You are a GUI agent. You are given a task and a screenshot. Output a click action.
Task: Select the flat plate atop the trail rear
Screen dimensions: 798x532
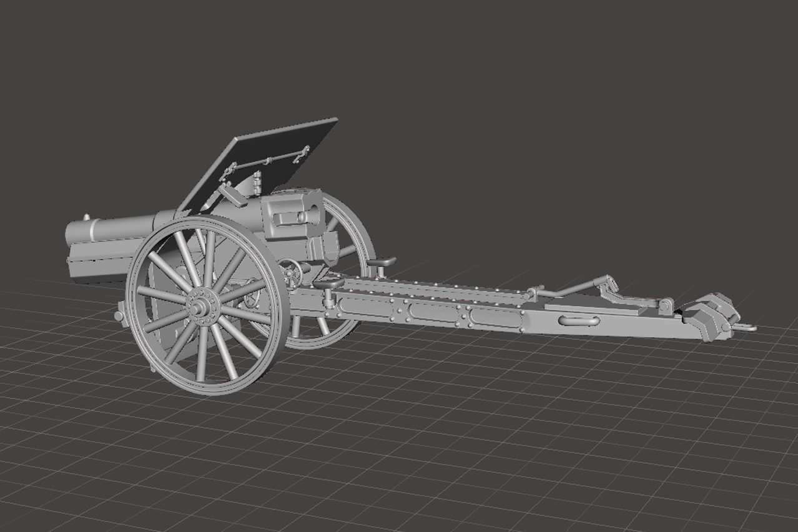593,306
